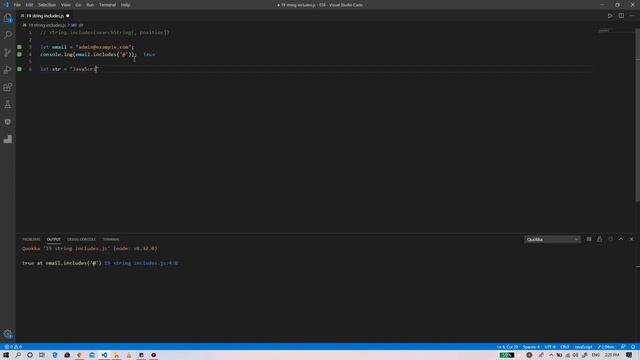Screen dimensions: 640x360
Task: Click the Visual Studio Code taskbar icon
Action: (104, 355)
